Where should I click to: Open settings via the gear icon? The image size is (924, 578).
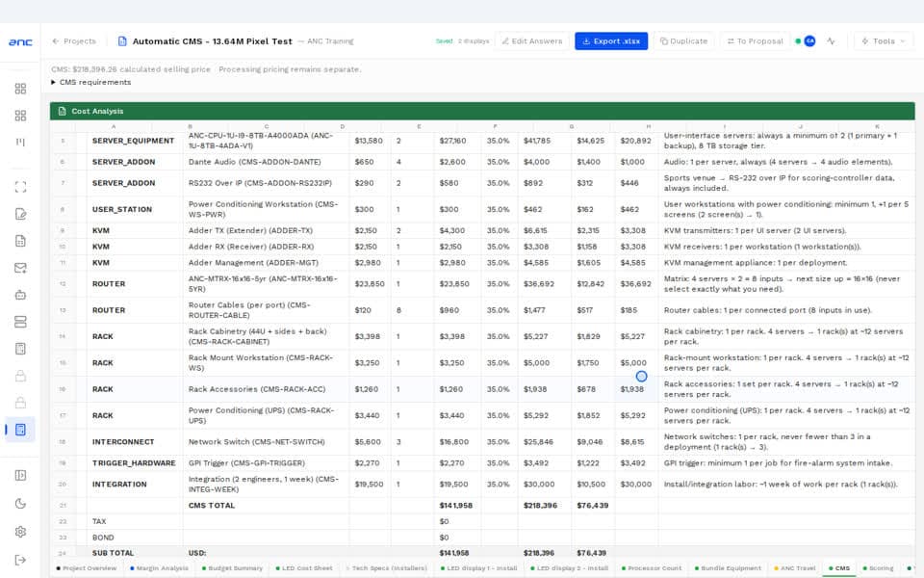20,532
